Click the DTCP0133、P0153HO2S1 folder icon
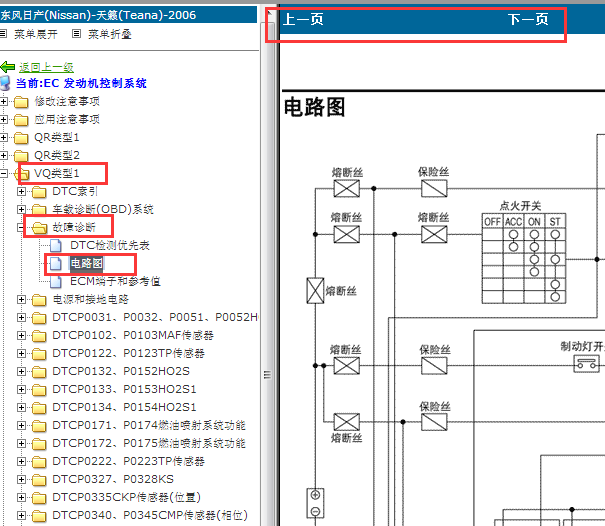This screenshot has width=605, height=526. (39, 389)
